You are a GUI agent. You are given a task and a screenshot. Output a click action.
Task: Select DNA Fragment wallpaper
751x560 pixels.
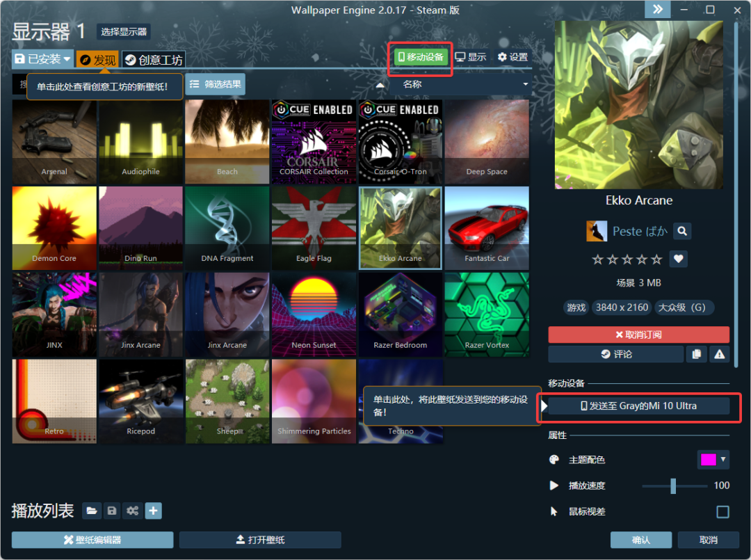pyautogui.click(x=227, y=228)
